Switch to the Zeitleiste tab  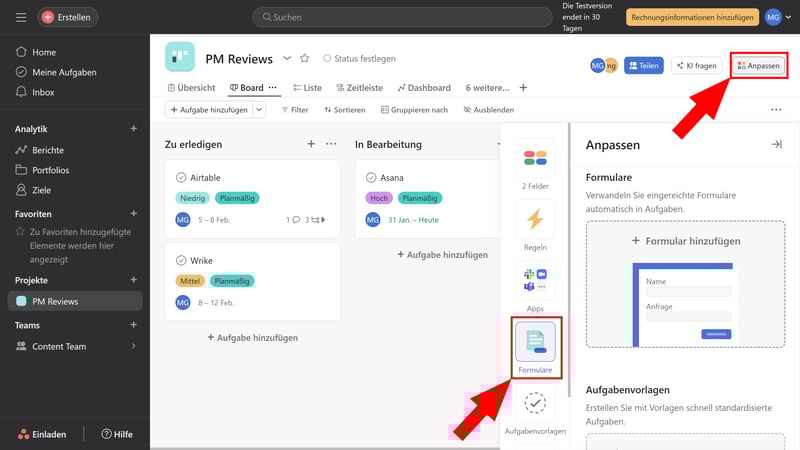click(358, 88)
